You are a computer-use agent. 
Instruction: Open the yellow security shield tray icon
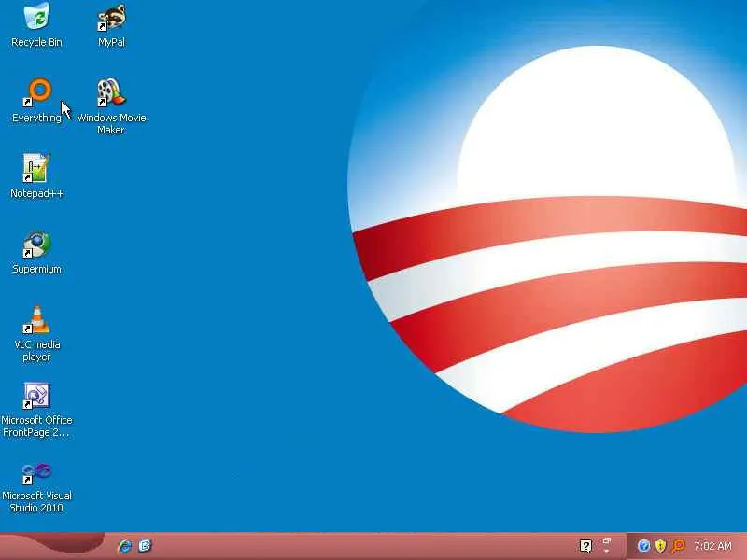[660, 546]
